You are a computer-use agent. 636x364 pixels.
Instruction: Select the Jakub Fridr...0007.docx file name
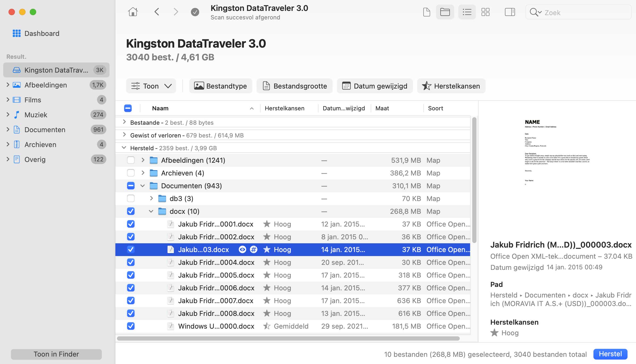216,301
